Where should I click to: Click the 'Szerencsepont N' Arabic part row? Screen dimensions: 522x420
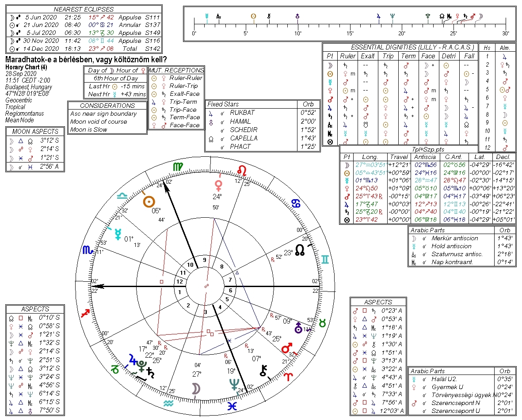(462, 403)
